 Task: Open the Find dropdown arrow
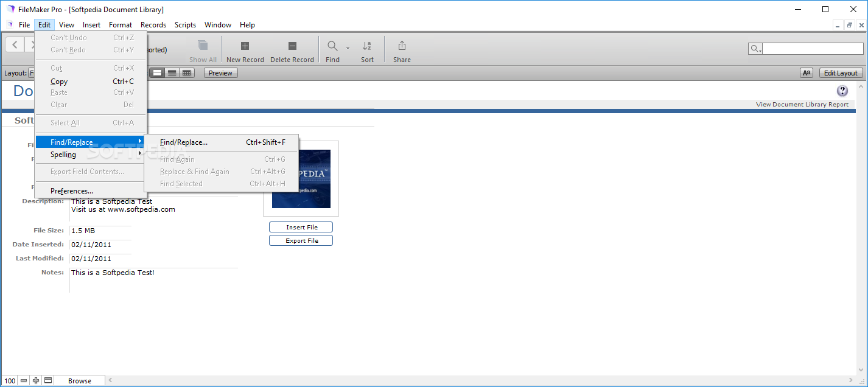click(348, 47)
